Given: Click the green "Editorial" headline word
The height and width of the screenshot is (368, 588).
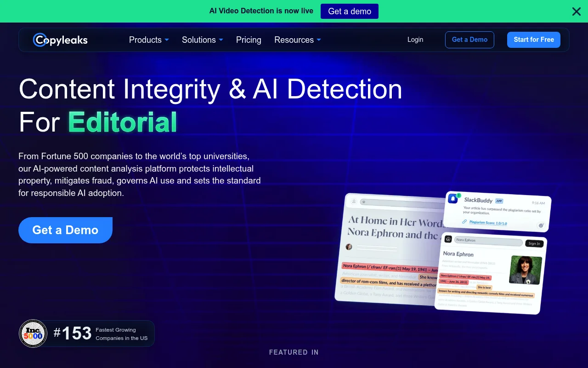Looking at the screenshot, I should [123, 122].
